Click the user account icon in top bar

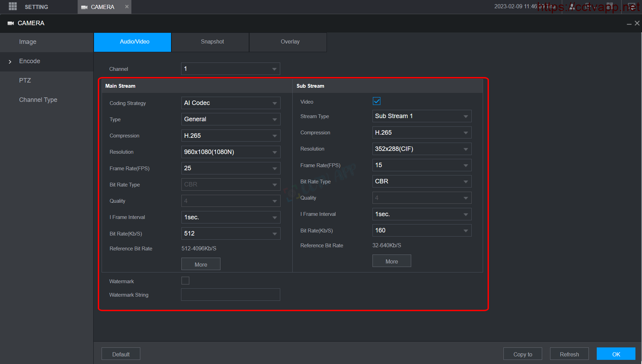572,7
